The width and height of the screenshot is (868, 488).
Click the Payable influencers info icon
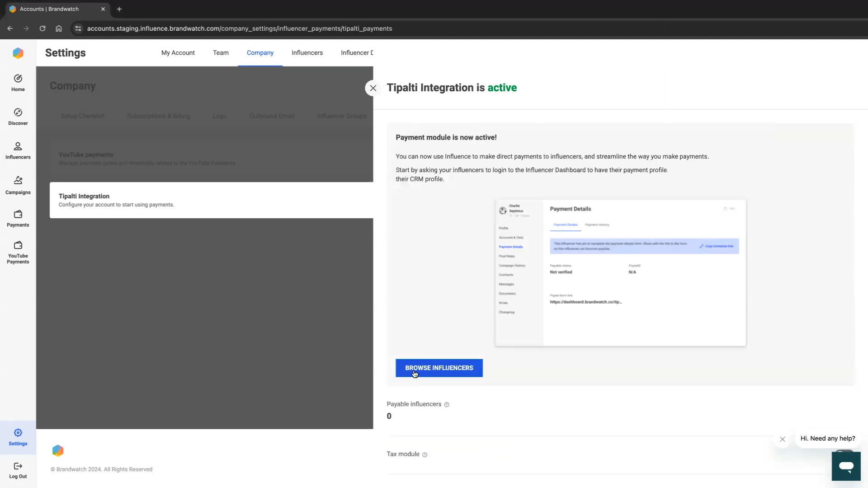(447, 405)
